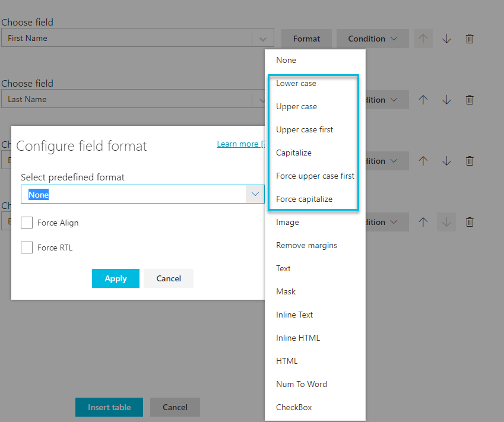Delete the First Name field row
The width and height of the screenshot is (504, 422).
[x=470, y=38]
